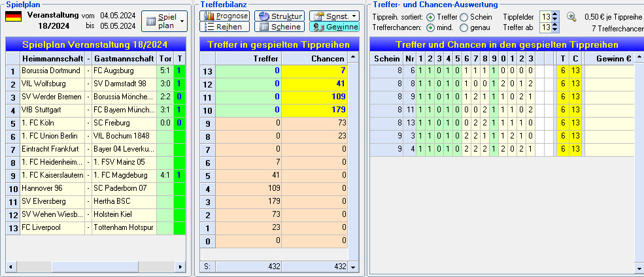Click the yellow Chancen value 41
644x277 pixels.
tap(314, 84)
